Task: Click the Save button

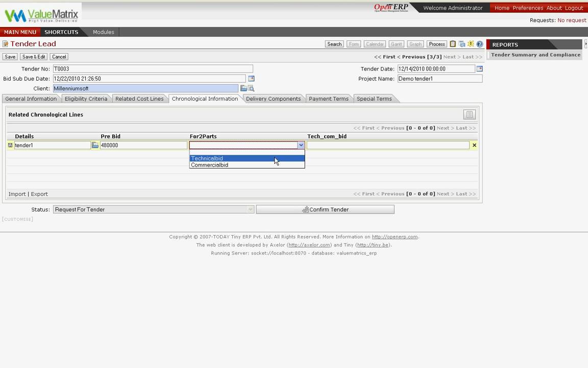Action: [10, 57]
